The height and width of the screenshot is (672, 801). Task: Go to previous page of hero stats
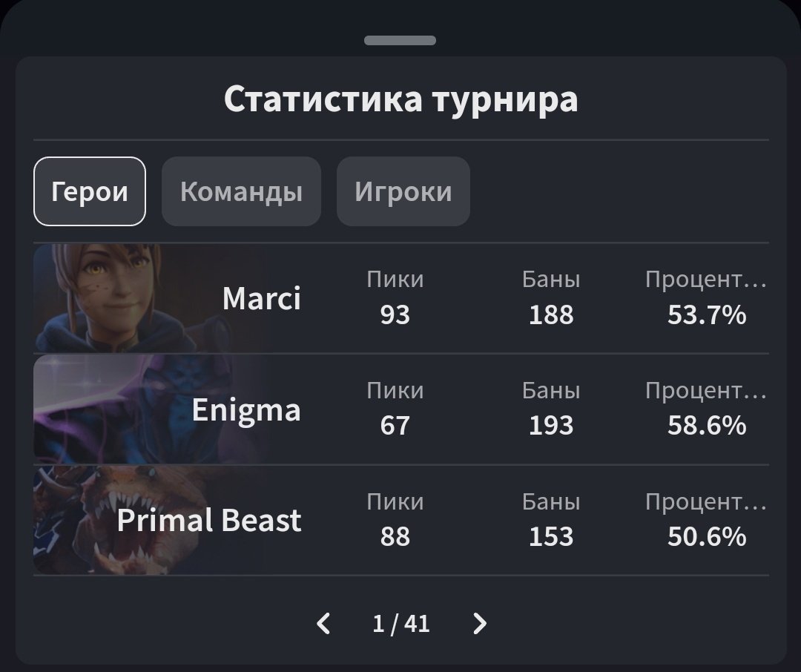point(323,624)
